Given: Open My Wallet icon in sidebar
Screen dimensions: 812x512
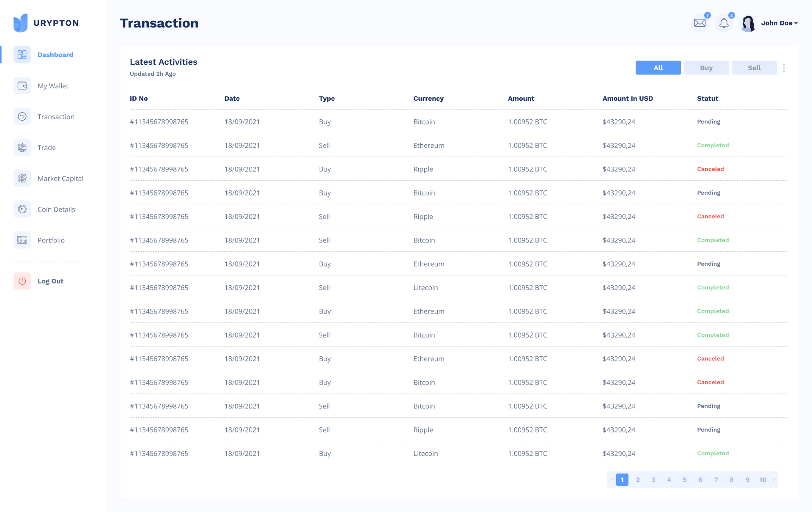Looking at the screenshot, I should coord(22,86).
